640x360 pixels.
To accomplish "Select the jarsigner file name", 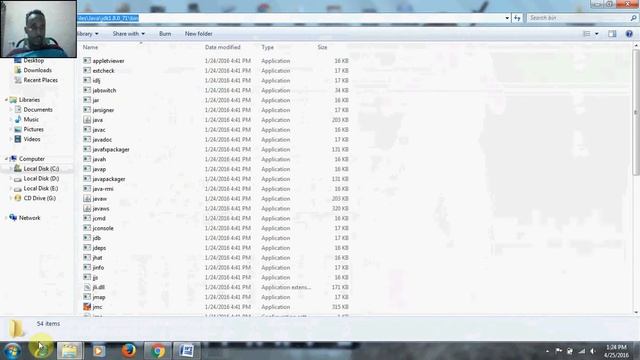I will coord(103,110).
